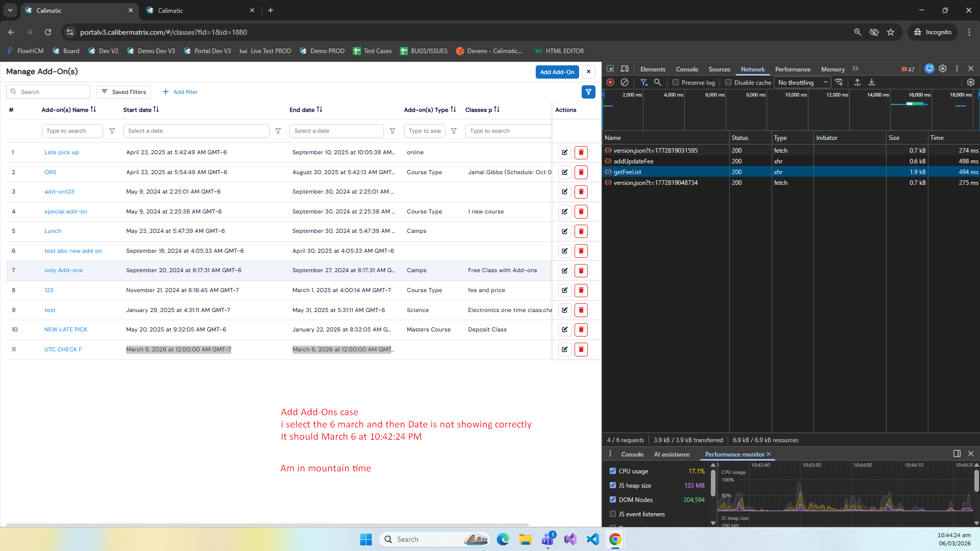Open the No throttling dropdown
The height and width of the screenshot is (551, 980).
point(802,82)
